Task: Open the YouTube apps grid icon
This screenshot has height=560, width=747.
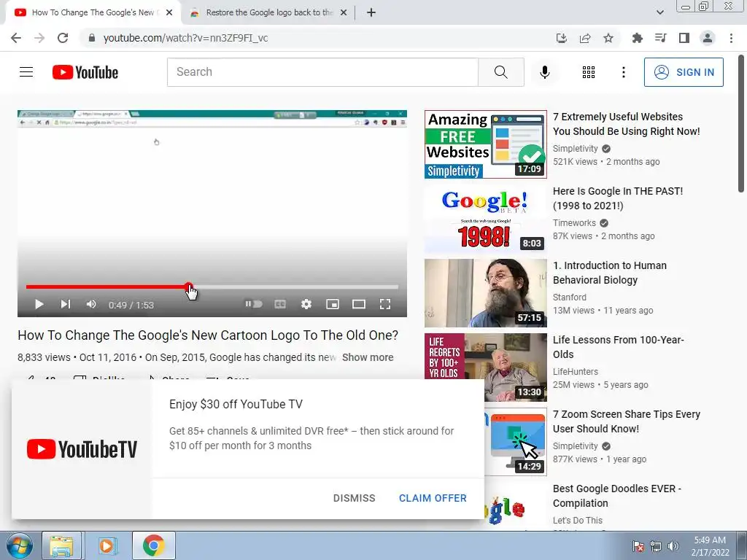Action: click(589, 72)
